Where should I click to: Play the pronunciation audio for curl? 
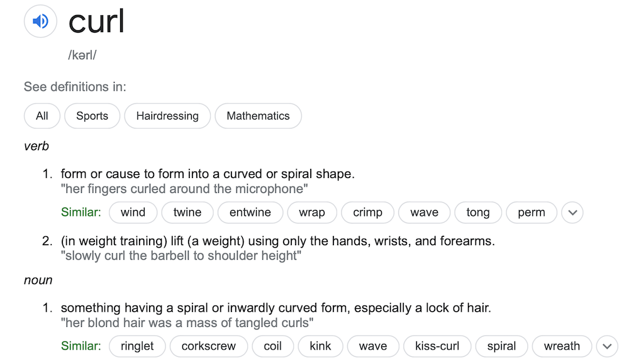tap(40, 21)
